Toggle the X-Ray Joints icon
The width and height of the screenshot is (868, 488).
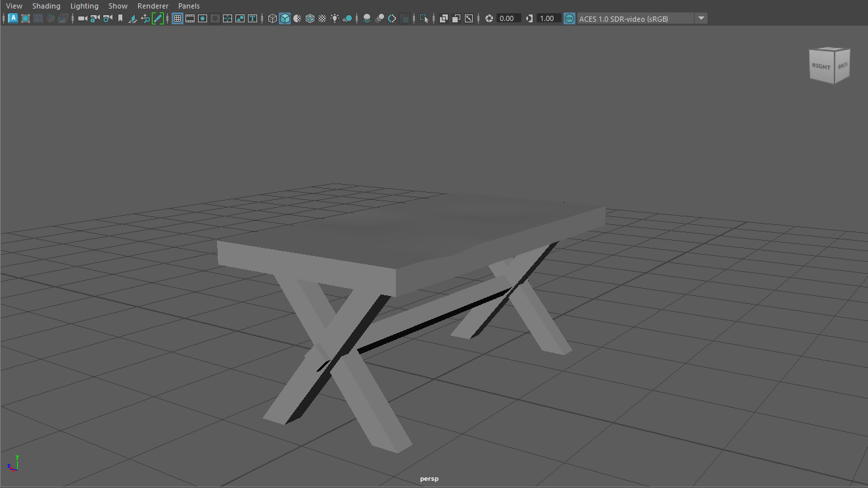pos(469,18)
